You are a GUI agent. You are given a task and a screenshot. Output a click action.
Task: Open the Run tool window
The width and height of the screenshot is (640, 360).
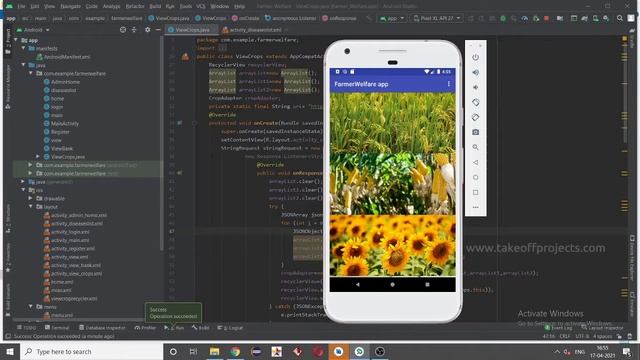coord(174,328)
